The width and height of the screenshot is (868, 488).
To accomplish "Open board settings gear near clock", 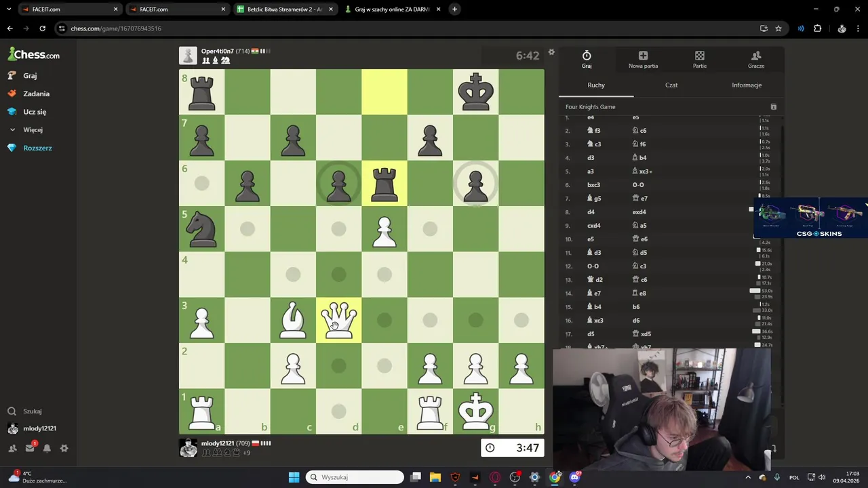I will 551,52.
